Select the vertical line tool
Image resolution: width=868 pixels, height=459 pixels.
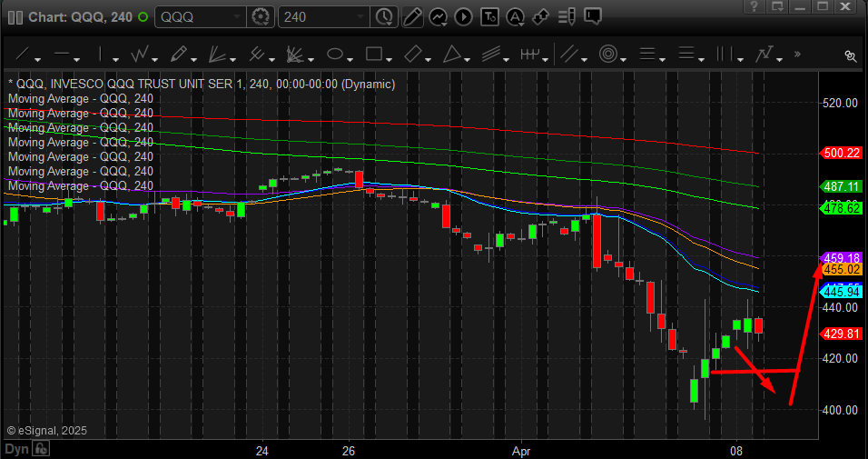click(100, 55)
